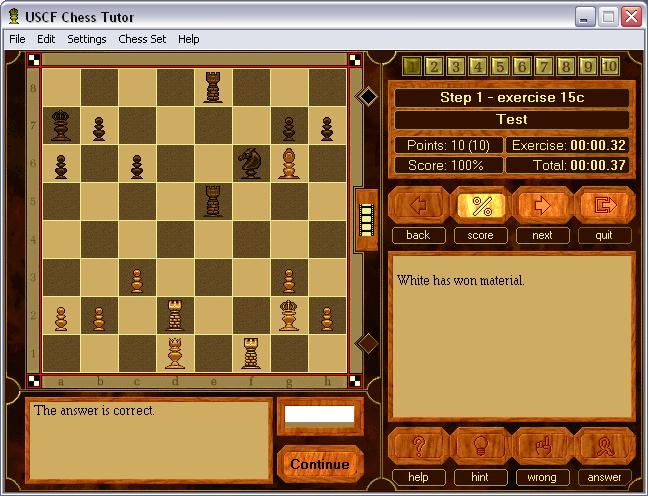Toggle the black diamond marker above board edge
The width and height of the screenshot is (648, 496).
coord(367,96)
